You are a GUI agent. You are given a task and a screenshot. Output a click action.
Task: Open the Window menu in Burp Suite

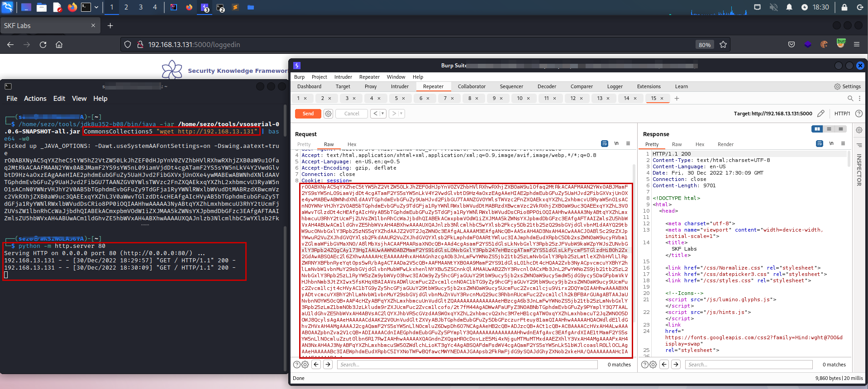pyautogui.click(x=396, y=77)
